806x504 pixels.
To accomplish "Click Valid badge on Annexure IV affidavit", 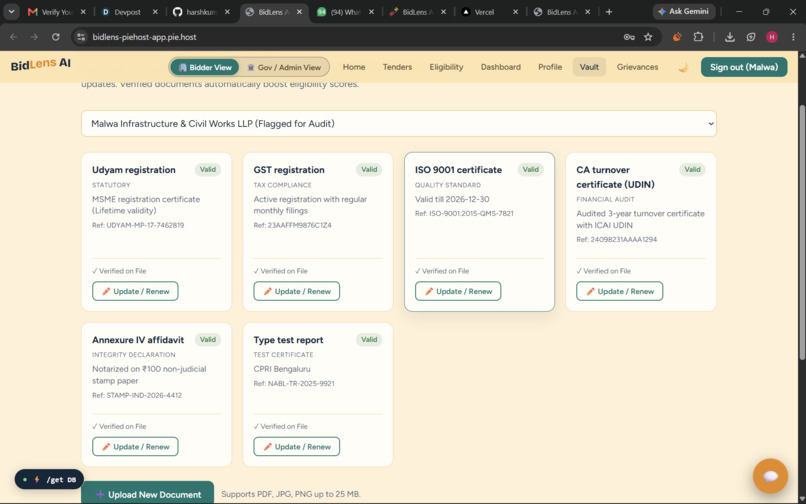I will pos(208,339).
